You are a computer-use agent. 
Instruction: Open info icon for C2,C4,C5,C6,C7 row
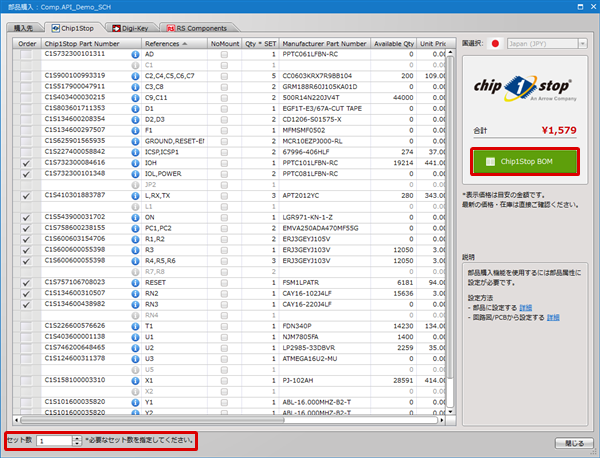[135, 76]
